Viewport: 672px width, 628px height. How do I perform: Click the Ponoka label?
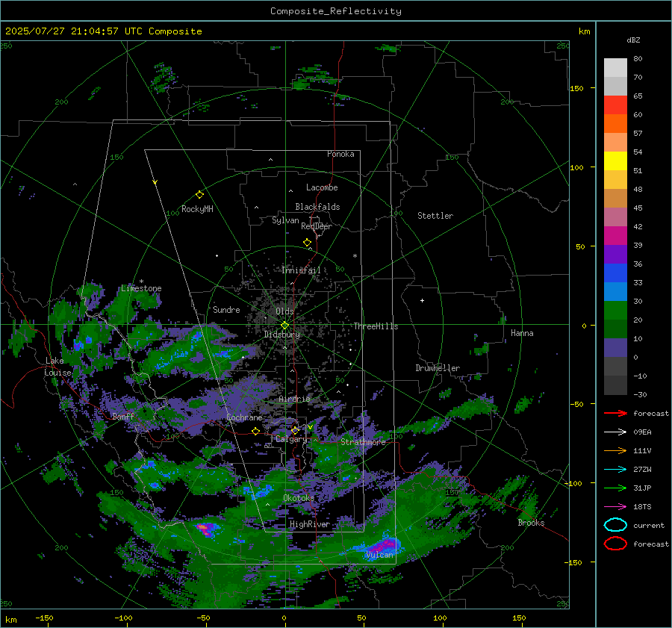(340, 154)
